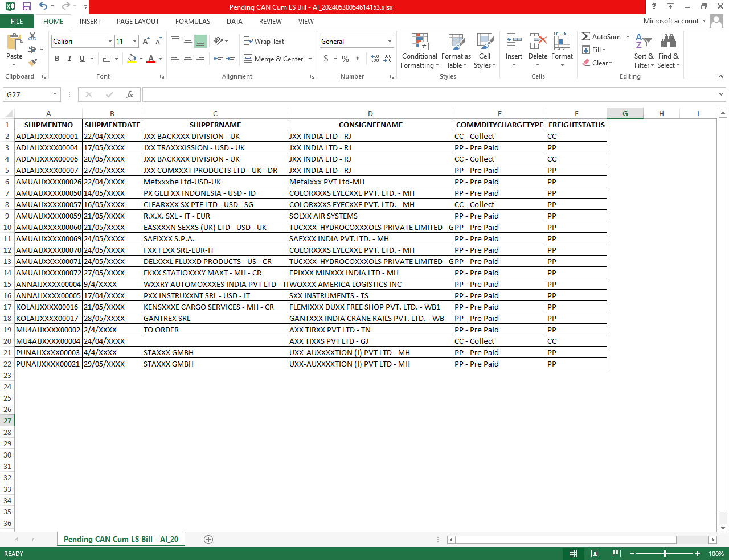
Task: Open the green FILE button
Action: point(17,22)
